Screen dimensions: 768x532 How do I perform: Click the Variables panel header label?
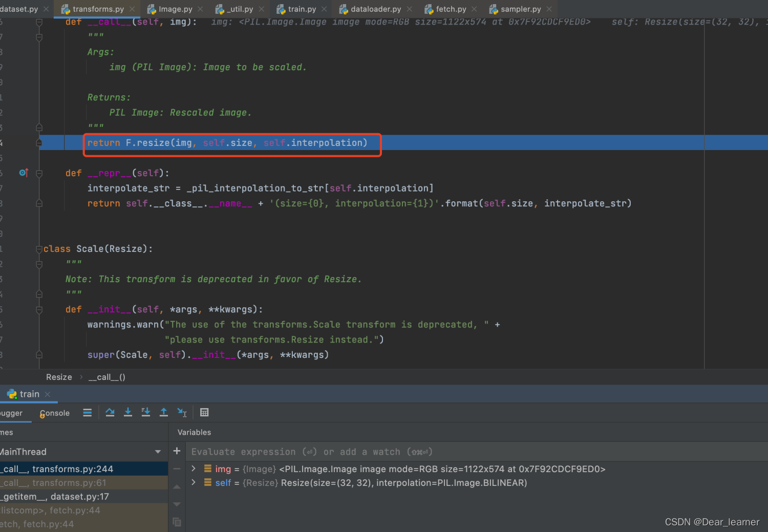pos(194,432)
